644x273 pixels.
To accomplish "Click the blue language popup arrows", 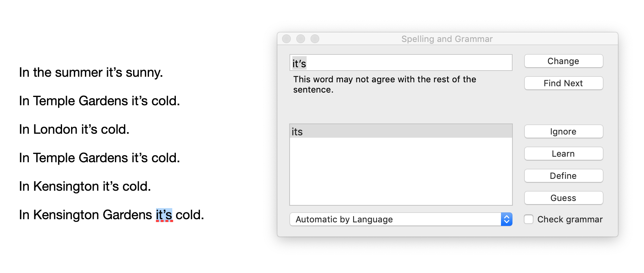I will (x=507, y=219).
